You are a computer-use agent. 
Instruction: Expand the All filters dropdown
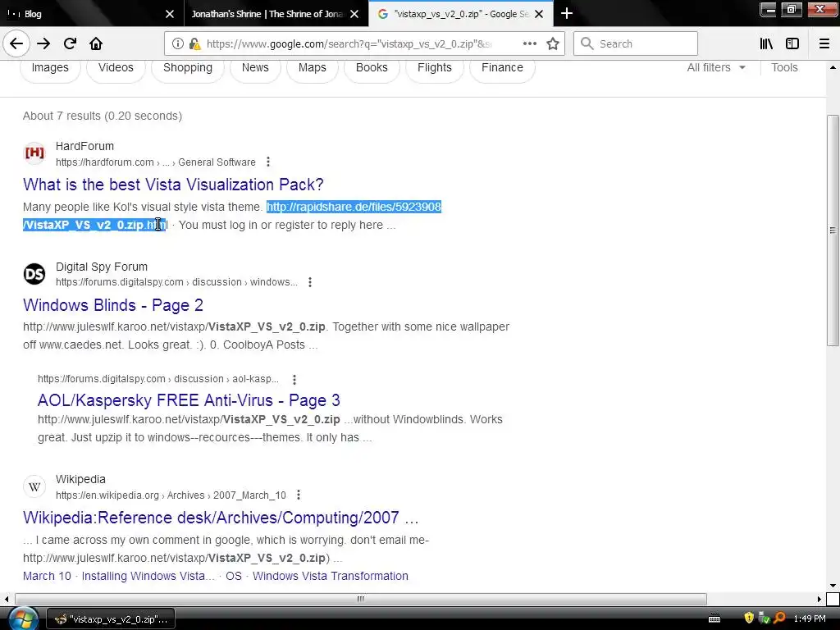pyautogui.click(x=715, y=67)
